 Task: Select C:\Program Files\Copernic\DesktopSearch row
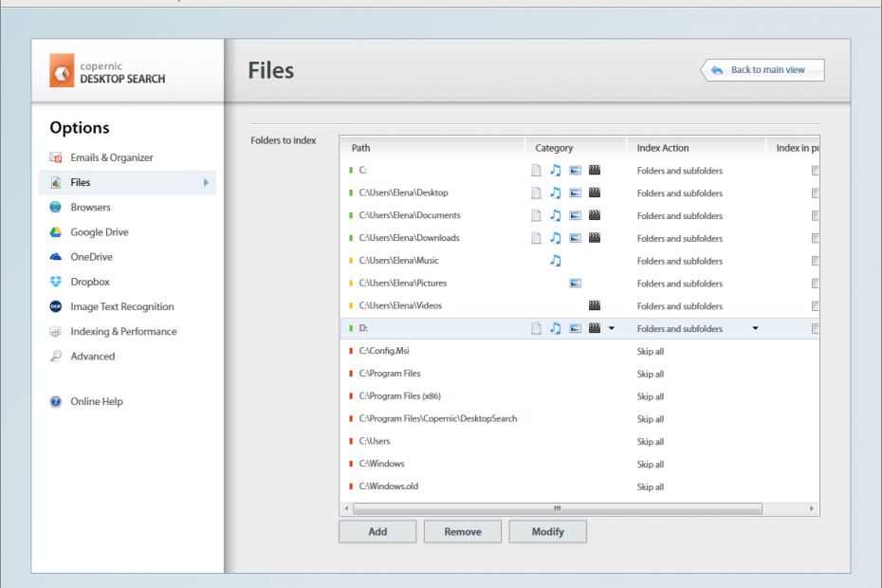tap(579, 418)
